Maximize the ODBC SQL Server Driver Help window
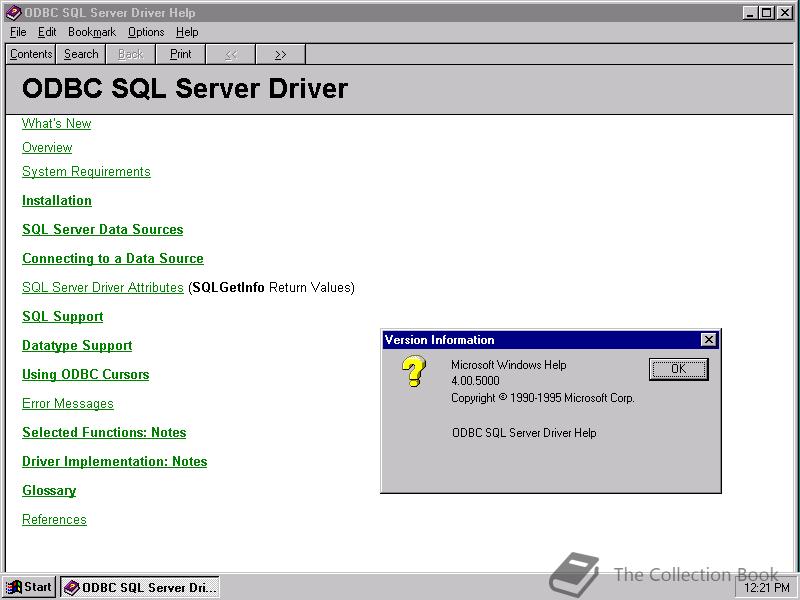 (x=766, y=13)
